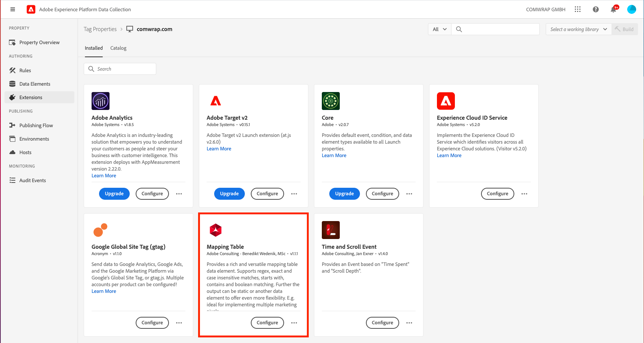The height and width of the screenshot is (343, 644).
Task: Click the Time and Scroll Event icon
Action: (331, 230)
